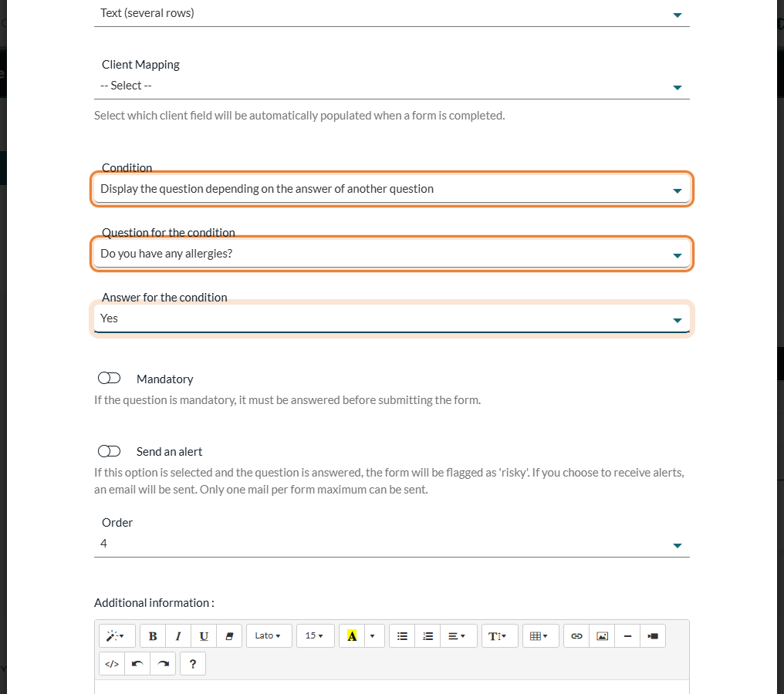Screen dimensions: 784x694
Task: Toggle the Mandatory switch
Action: click(x=109, y=378)
